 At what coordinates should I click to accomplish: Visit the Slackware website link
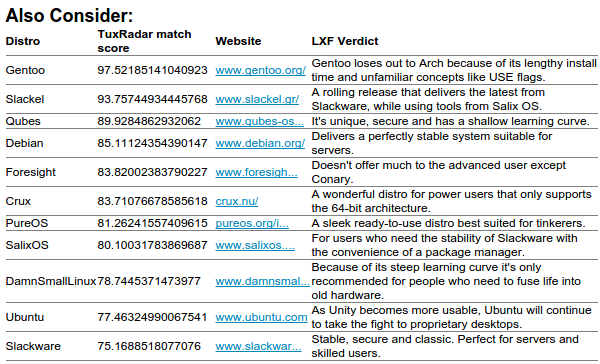[x=258, y=346]
